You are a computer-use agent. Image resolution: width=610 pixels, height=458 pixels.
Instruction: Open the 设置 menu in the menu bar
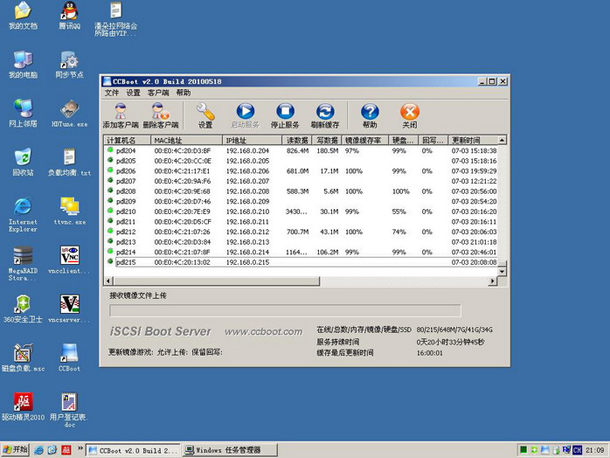[133, 93]
